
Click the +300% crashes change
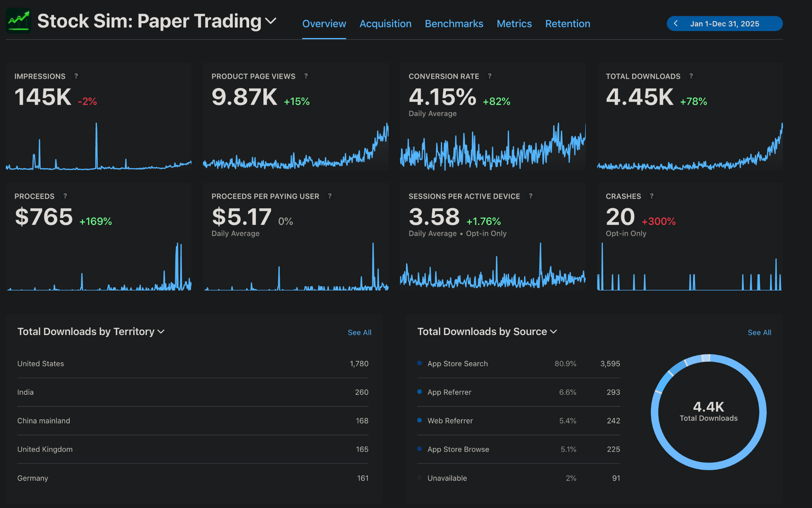coord(659,221)
